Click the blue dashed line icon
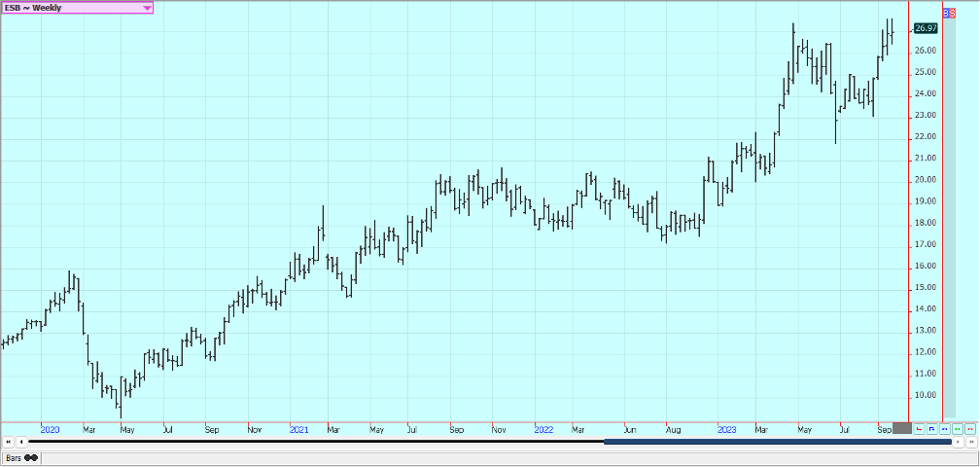This screenshot has height=467, width=980. tap(944, 429)
